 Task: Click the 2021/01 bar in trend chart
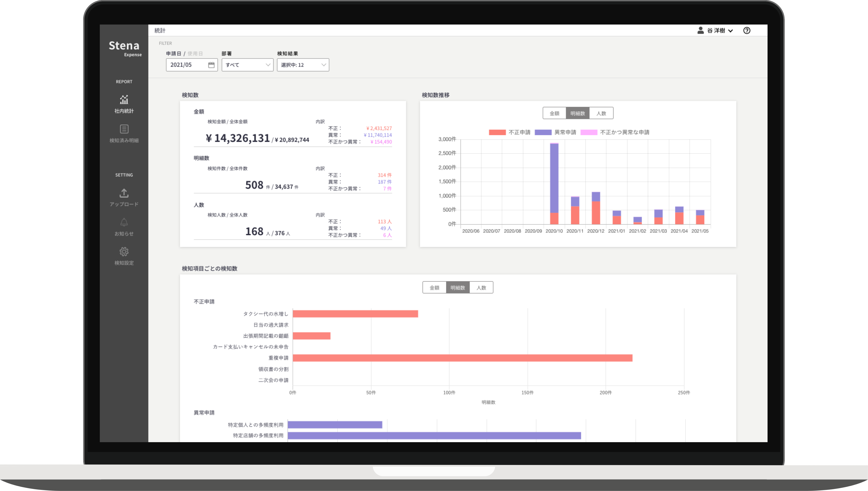[617, 217]
